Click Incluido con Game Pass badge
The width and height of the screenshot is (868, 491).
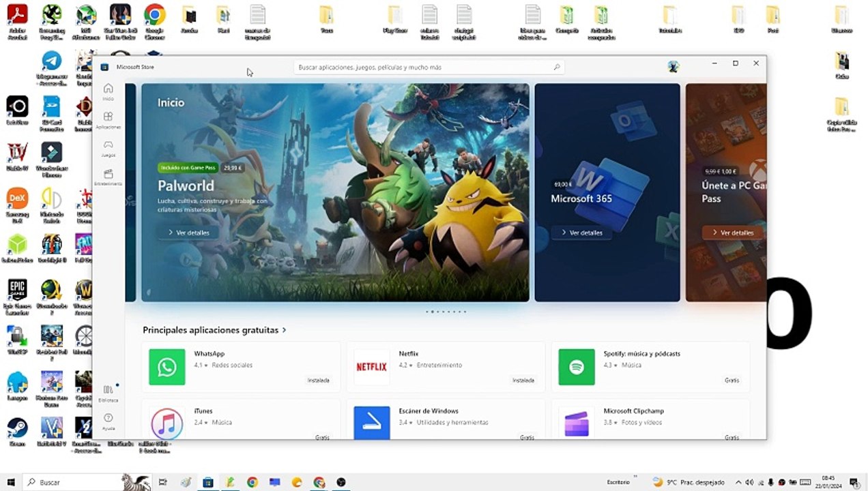[188, 167]
